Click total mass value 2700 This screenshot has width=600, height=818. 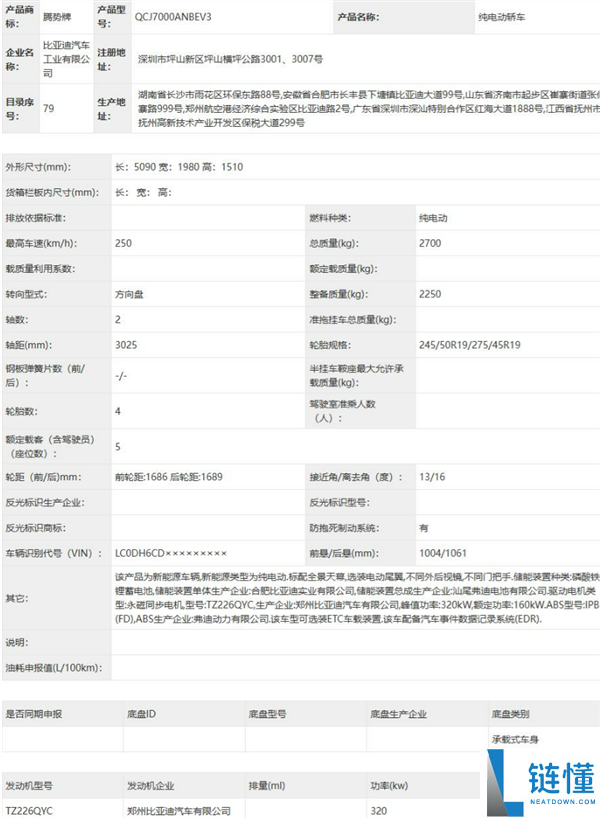point(430,243)
